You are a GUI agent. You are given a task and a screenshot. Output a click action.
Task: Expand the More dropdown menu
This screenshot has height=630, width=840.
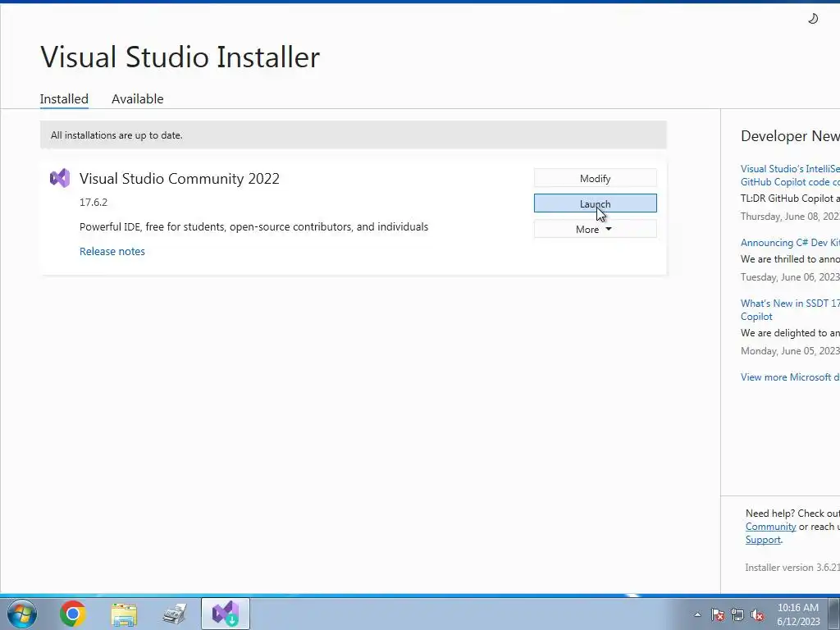point(596,229)
